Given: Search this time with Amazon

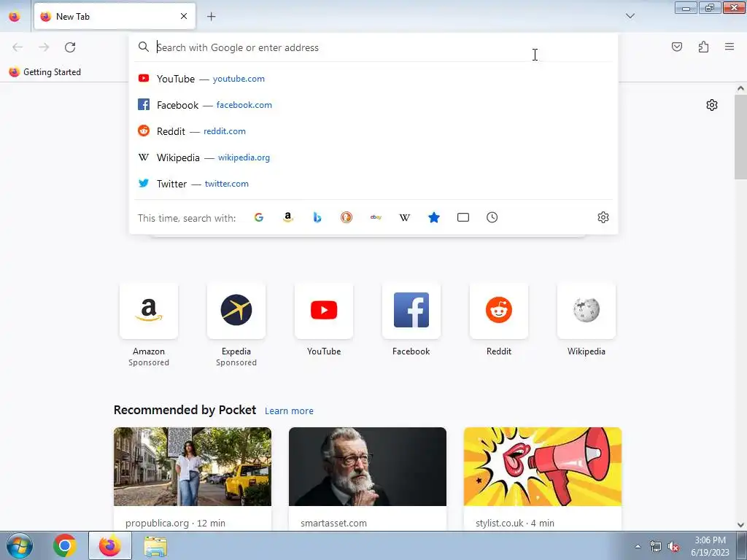Looking at the screenshot, I should (287, 217).
